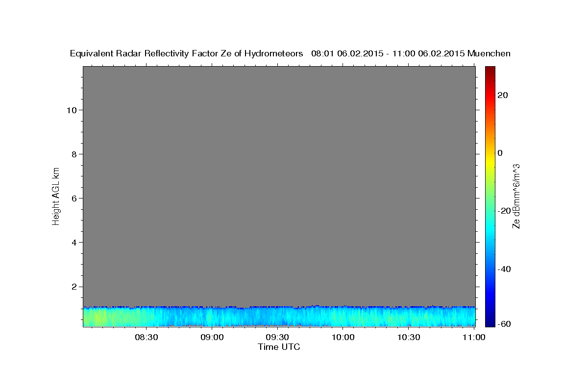Click the 'Time UTC' axis label
Viewport: 588px width, 392px height.
coord(279,347)
